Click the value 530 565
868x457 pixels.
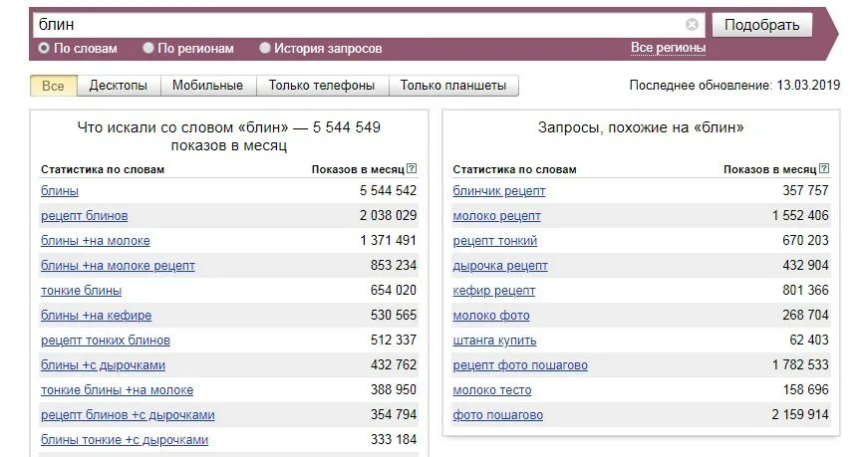pyautogui.click(x=394, y=315)
